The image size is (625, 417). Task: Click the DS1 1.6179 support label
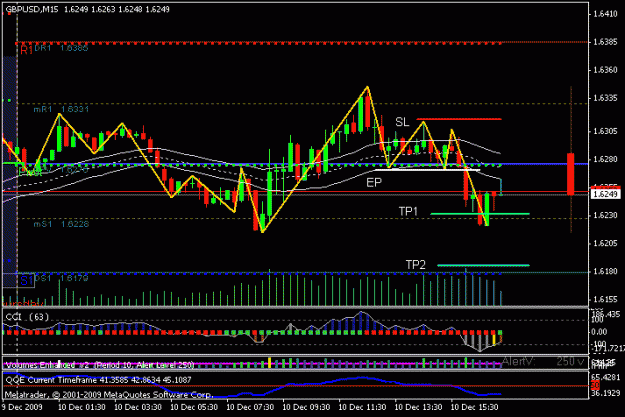point(61,278)
